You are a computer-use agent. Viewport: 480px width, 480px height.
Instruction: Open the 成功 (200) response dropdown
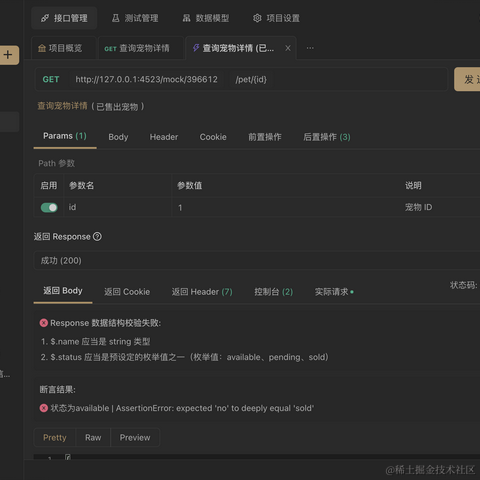pyautogui.click(x=257, y=261)
